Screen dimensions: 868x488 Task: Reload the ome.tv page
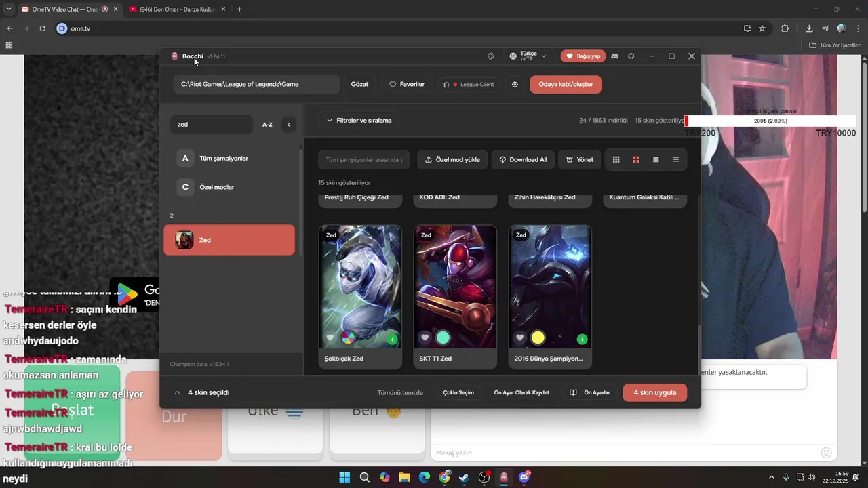(x=42, y=28)
